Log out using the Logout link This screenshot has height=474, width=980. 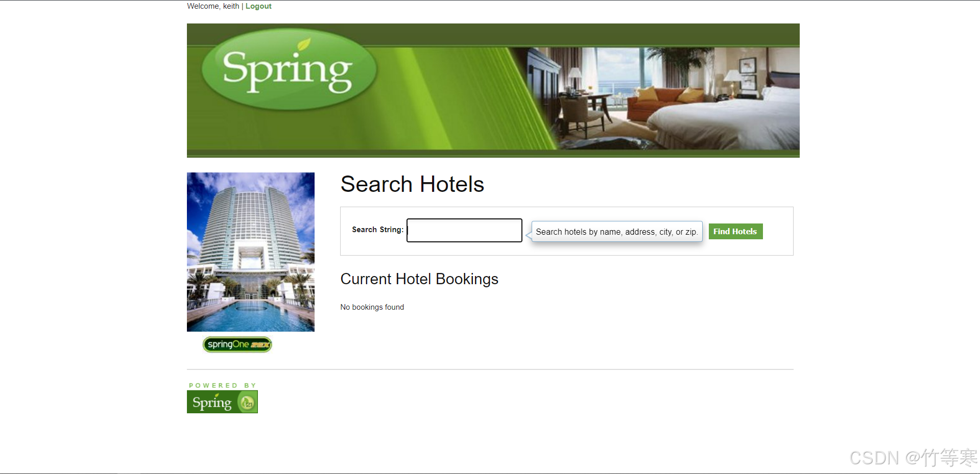pyautogui.click(x=258, y=6)
